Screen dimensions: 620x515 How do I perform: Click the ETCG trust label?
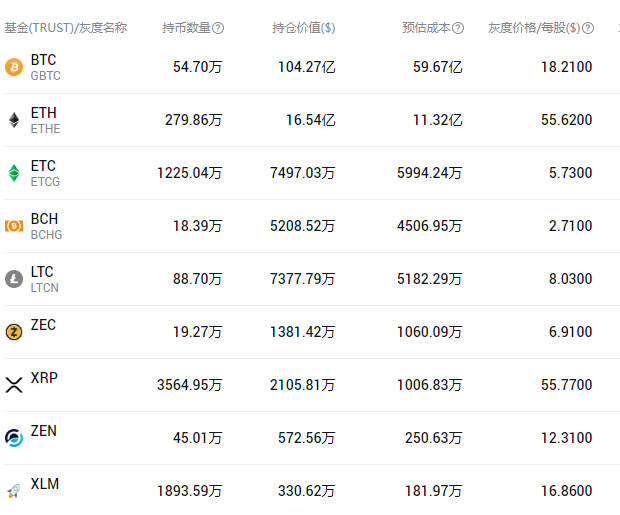(x=46, y=182)
